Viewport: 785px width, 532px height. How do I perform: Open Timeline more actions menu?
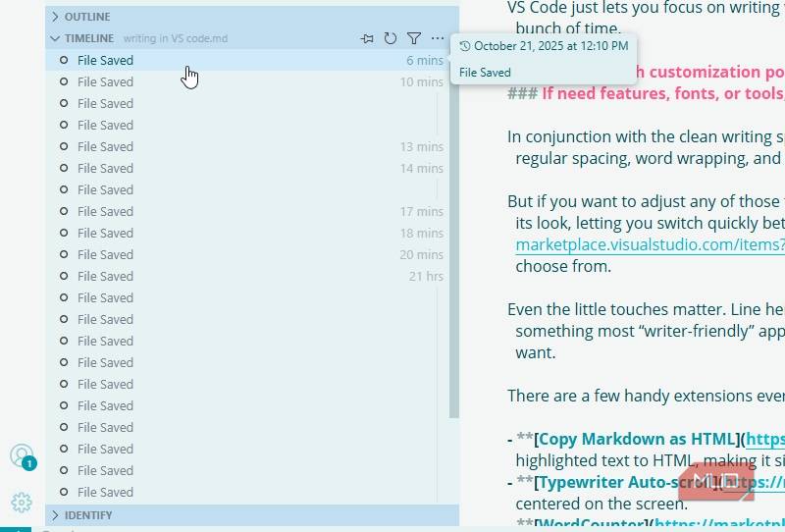click(438, 38)
